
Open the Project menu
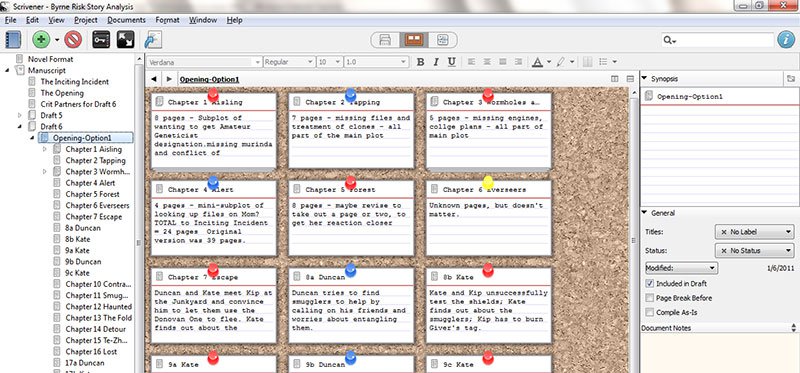(86, 20)
